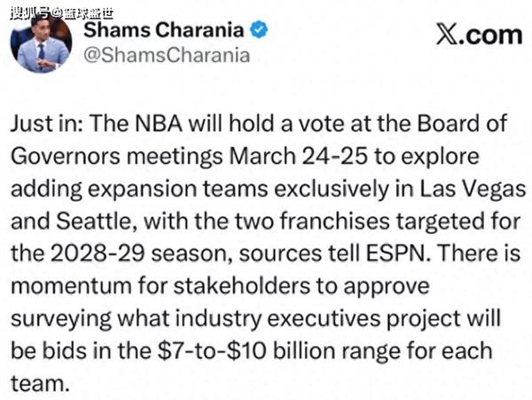The width and height of the screenshot is (532, 400).
Task: Open Shams Charania's profile avatar photo
Action: 43,44
